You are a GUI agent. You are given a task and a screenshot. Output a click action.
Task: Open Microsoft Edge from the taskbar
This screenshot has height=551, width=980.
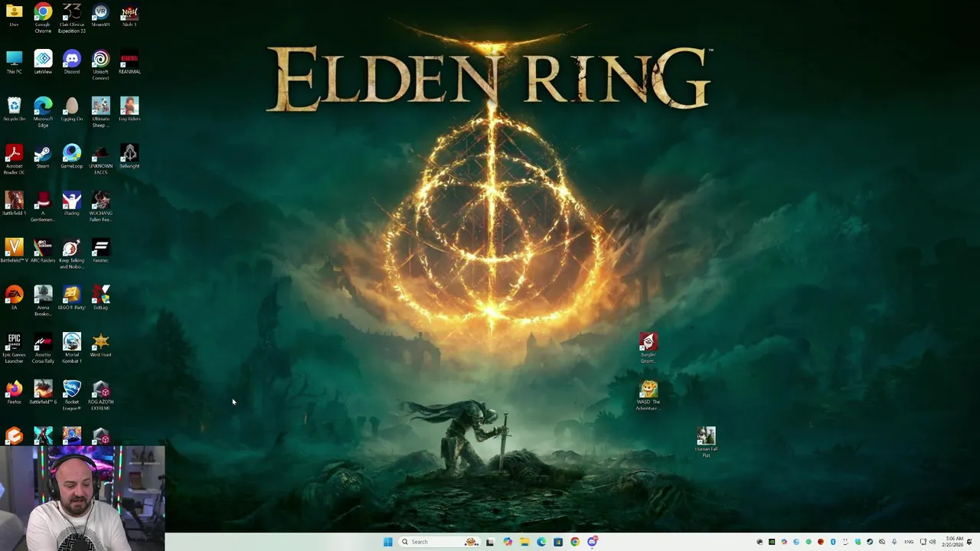(x=541, y=542)
